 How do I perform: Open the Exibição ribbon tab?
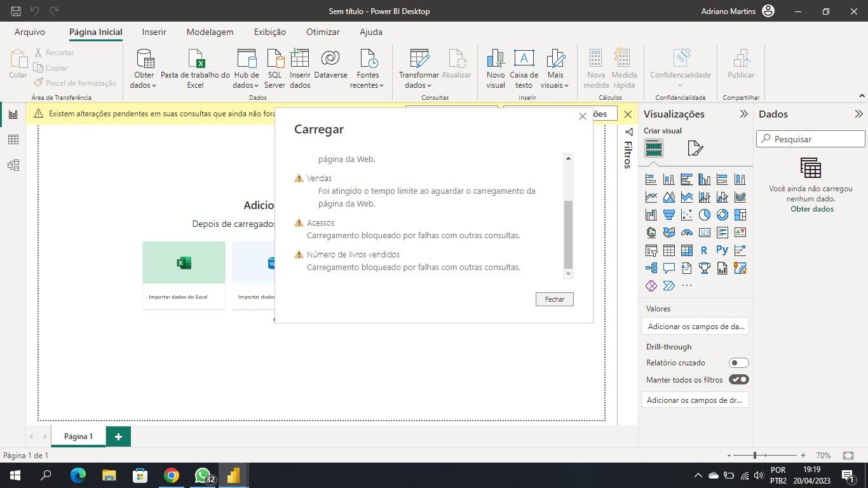coord(270,32)
